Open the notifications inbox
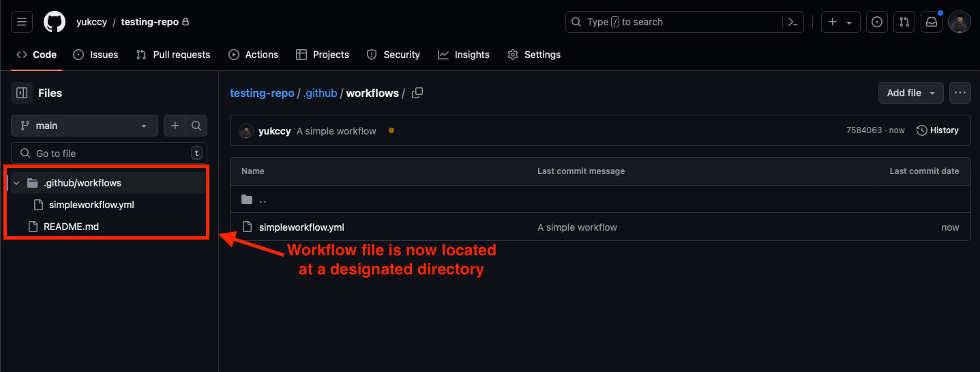980x372 pixels. pos(932,22)
